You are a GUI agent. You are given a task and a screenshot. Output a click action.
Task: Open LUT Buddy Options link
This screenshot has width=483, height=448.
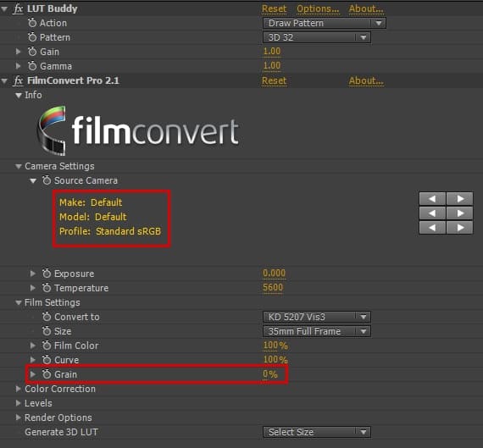tap(318, 9)
